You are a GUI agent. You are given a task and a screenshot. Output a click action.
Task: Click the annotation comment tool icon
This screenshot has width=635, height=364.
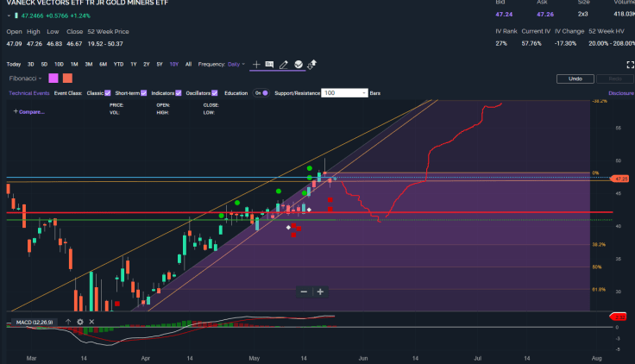click(269, 64)
